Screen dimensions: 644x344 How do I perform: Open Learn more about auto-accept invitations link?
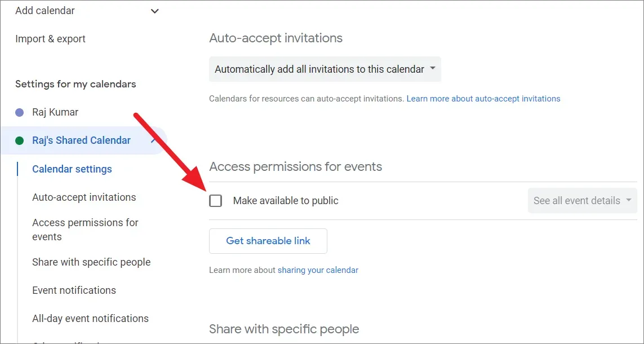click(x=483, y=99)
